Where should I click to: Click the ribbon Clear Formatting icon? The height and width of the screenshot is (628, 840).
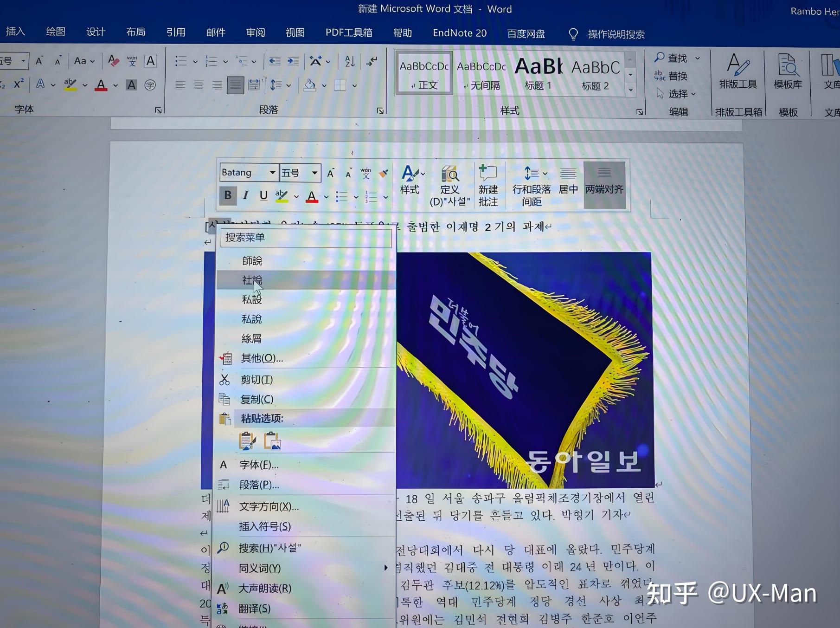tap(113, 61)
